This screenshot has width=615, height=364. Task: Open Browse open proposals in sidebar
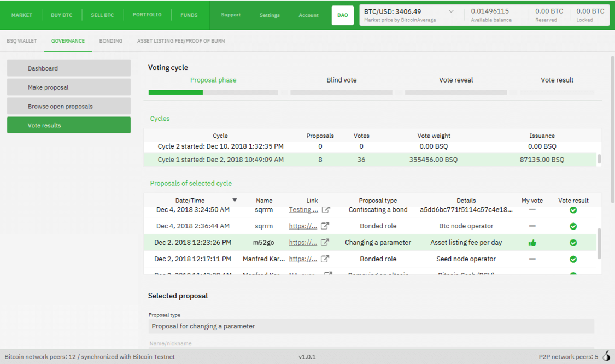[69, 107]
